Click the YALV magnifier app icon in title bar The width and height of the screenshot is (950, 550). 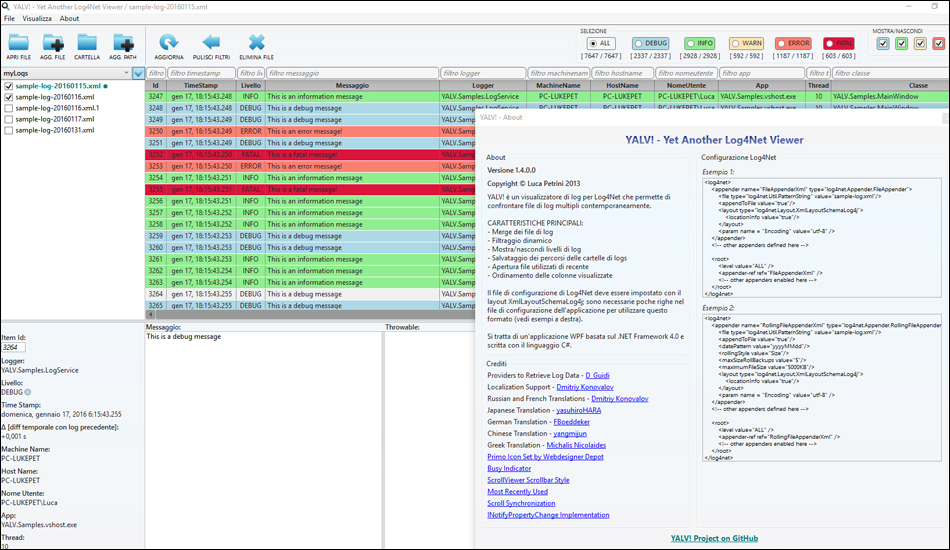(6, 6)
